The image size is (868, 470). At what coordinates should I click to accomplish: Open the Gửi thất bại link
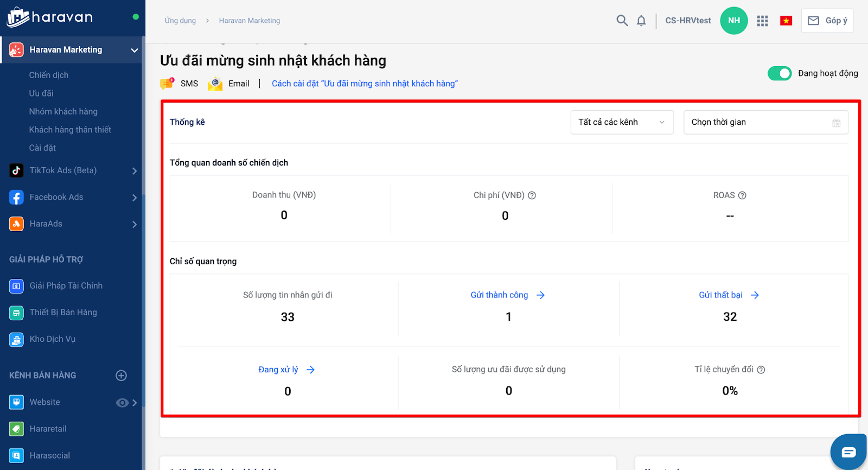click(x=729, y=295)
